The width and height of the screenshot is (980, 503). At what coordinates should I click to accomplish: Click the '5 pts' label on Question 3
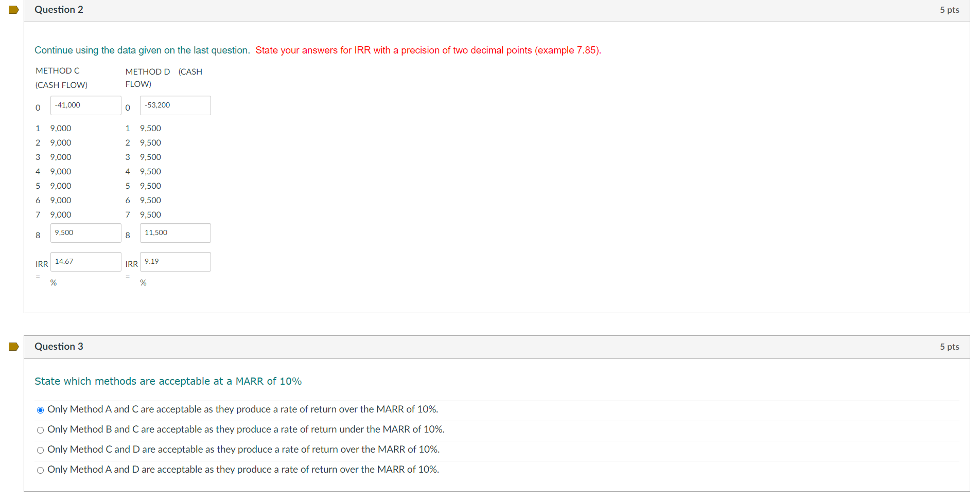950,347
